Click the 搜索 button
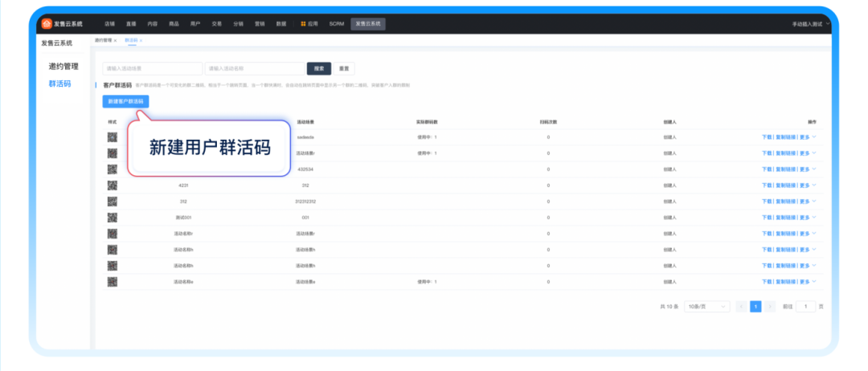The width and height of the screenshot is (868, 371). pyautogui.click(x=319, y=68)
